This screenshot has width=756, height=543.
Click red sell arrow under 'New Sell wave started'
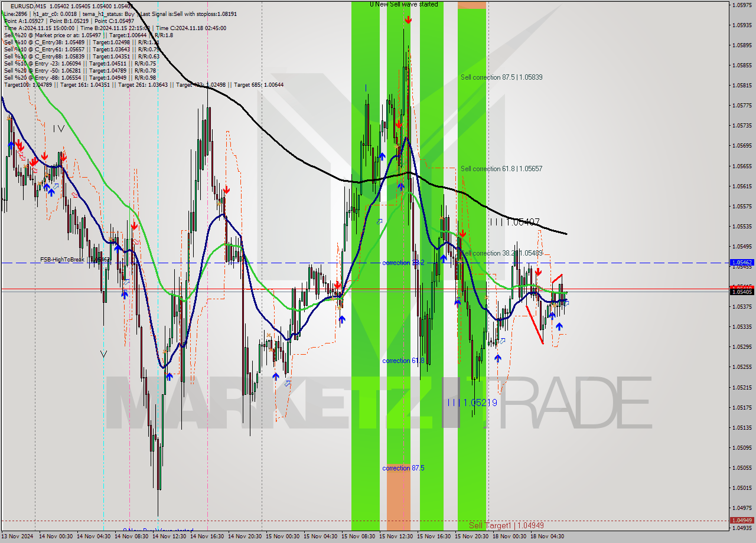[408, 20]
